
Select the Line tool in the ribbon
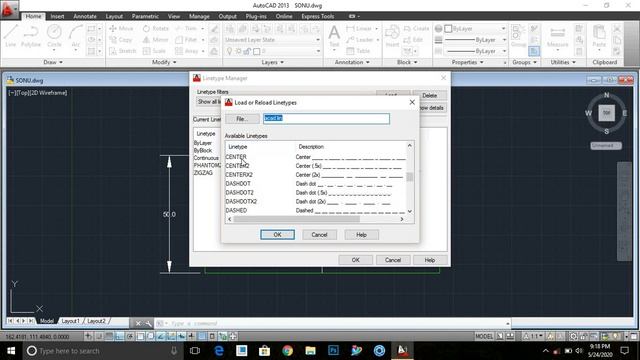click(11, 36)
